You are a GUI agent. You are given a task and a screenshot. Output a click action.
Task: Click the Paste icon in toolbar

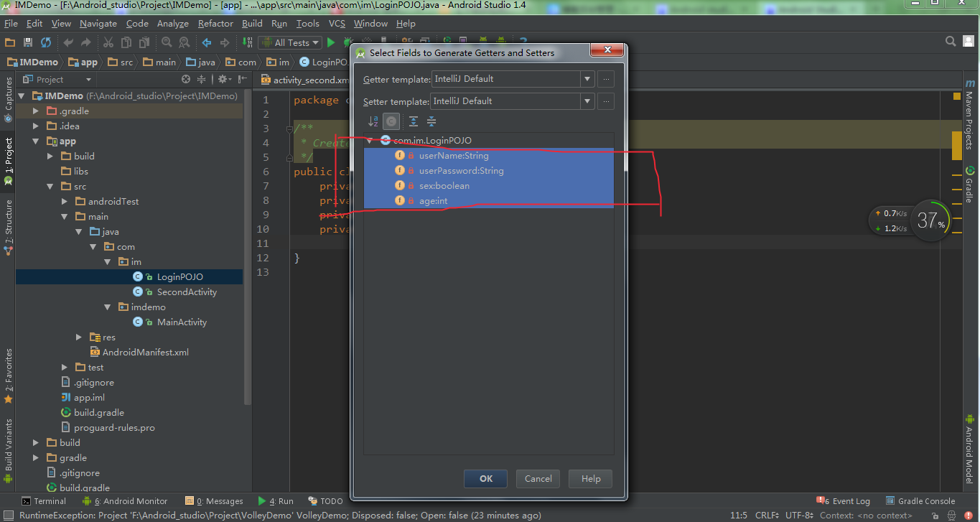(x=144, y=42)
